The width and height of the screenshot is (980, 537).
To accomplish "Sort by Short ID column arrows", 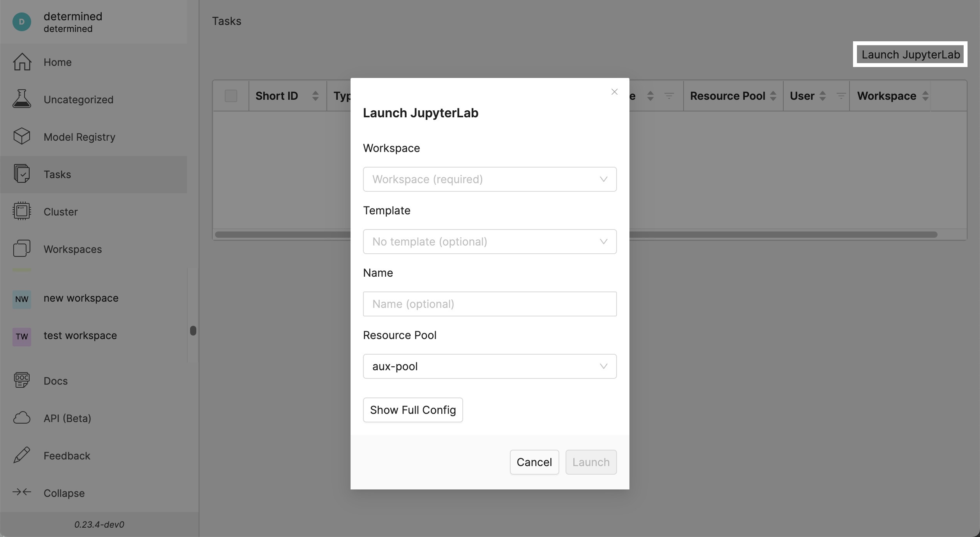I will tap(316, 96).
